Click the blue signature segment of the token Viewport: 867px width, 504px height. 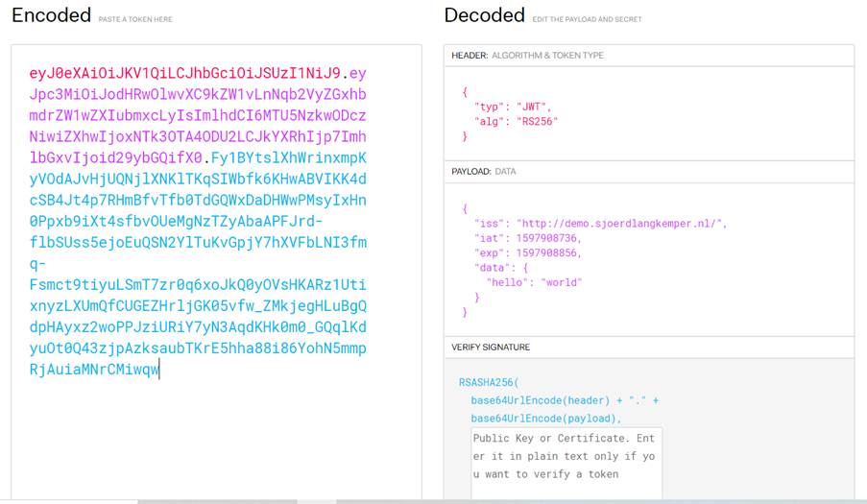[198, 263]
